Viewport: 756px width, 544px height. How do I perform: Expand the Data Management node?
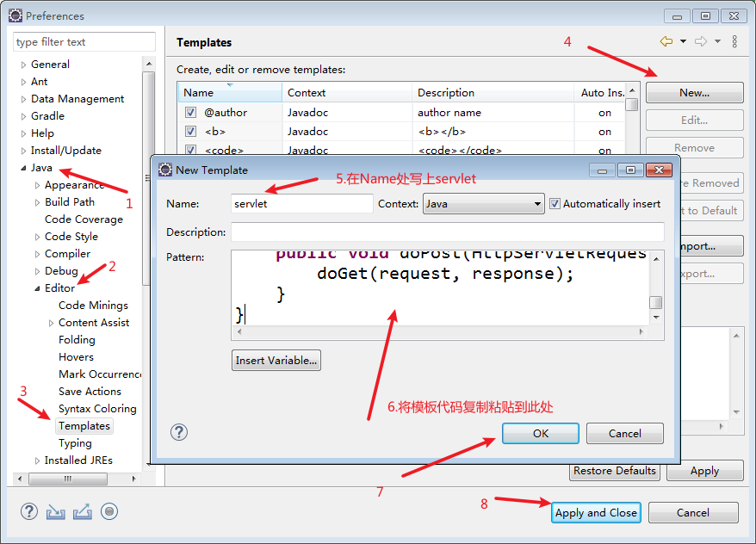coord(23,99)
